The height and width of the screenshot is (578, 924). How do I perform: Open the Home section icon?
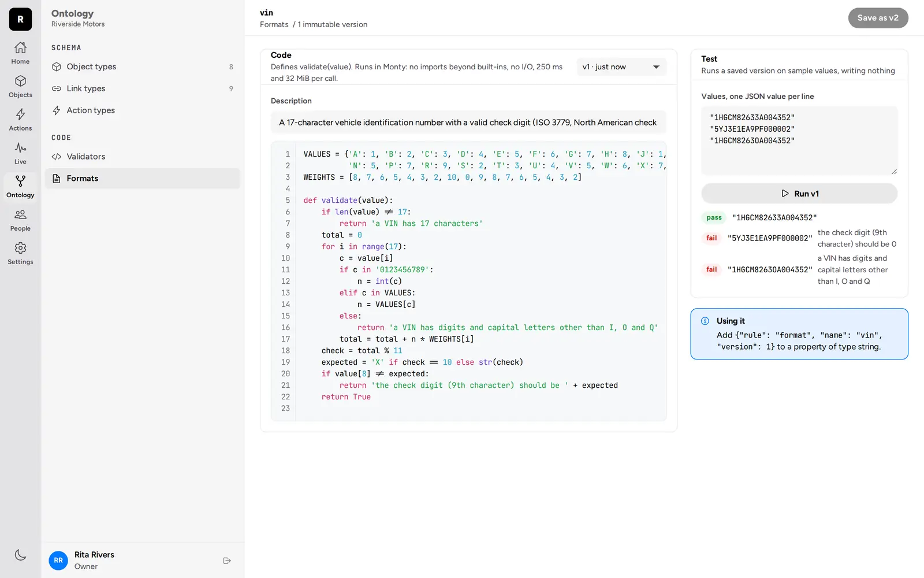[20, 47]
